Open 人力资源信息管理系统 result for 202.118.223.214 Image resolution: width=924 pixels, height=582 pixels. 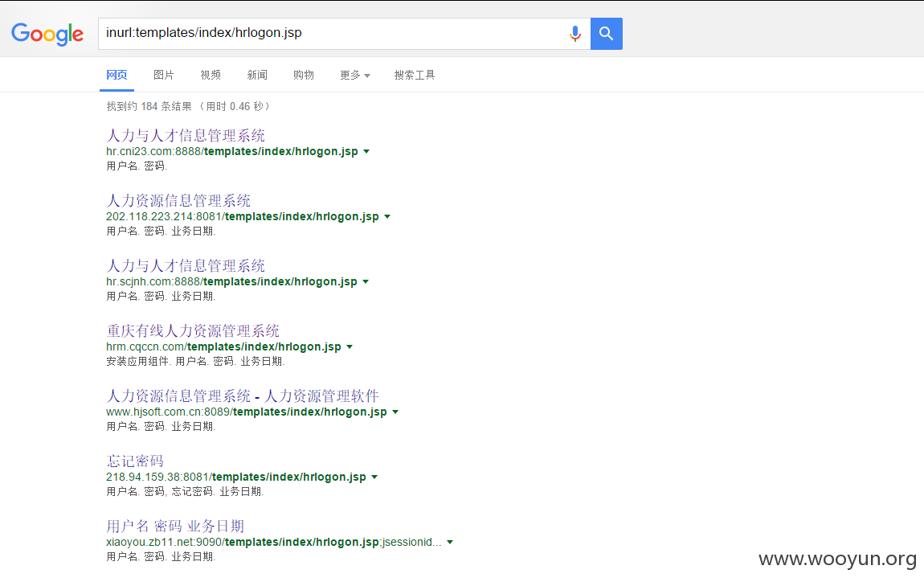pos(178,200)
